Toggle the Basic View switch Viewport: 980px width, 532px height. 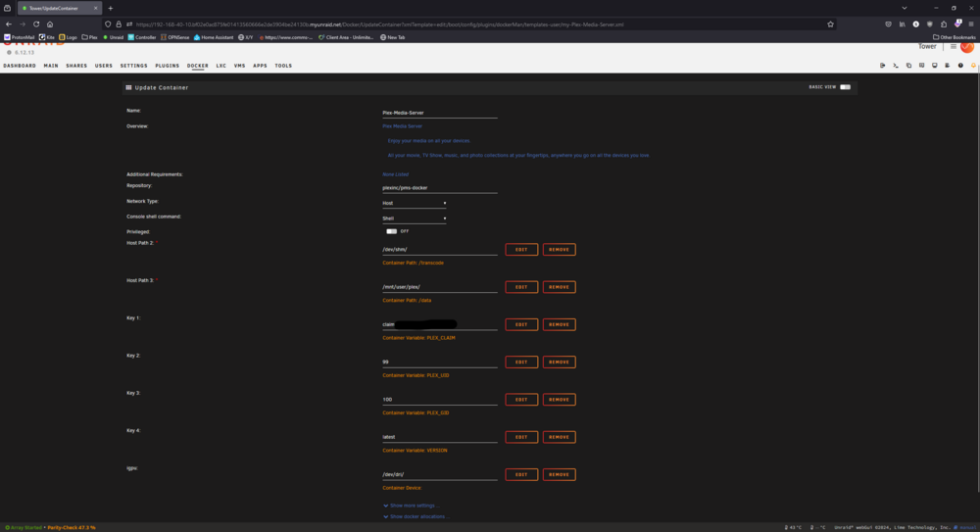point(845,87)
